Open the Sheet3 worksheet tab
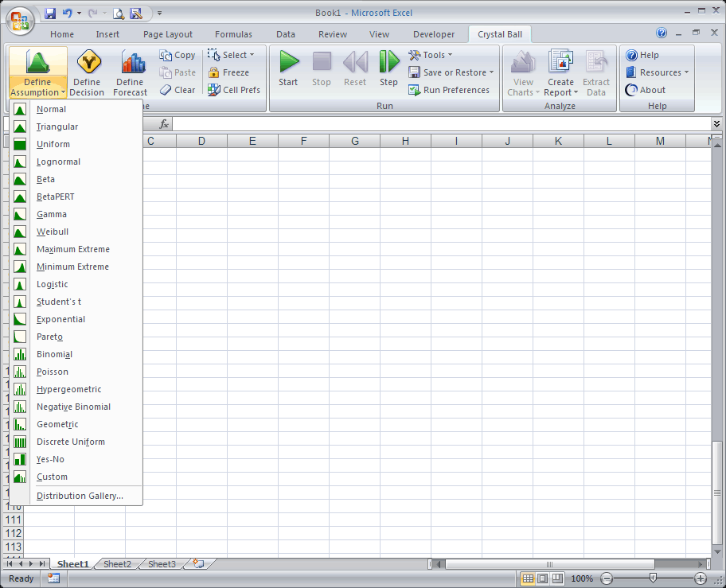This screenshot has width=726, height=588. point(162,564)
